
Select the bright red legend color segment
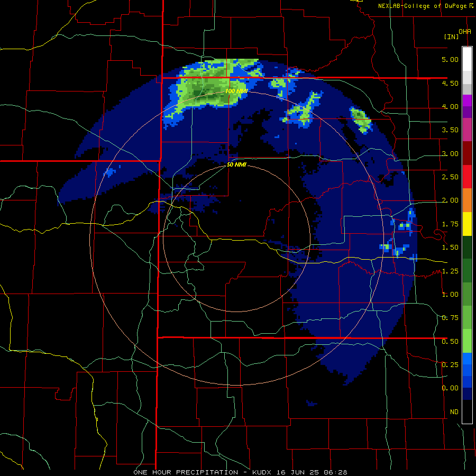tap(467, 177)
